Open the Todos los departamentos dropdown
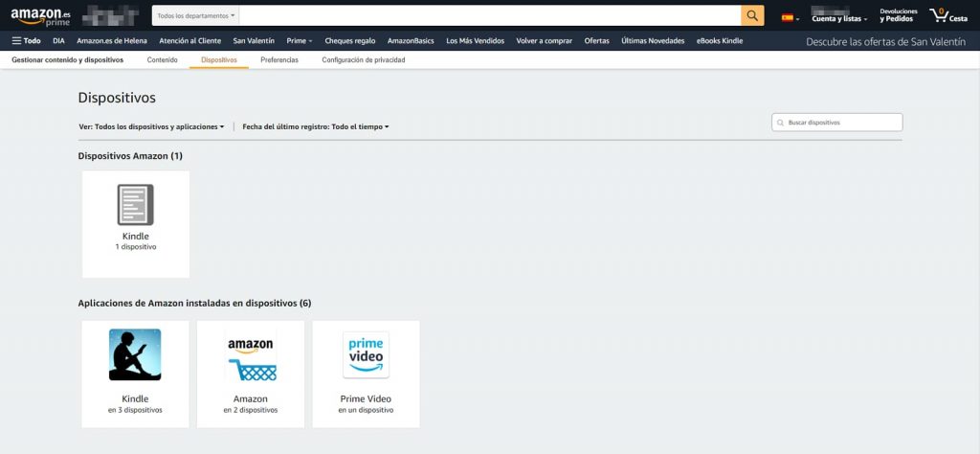The image size is (980, 454). point(195,15)
